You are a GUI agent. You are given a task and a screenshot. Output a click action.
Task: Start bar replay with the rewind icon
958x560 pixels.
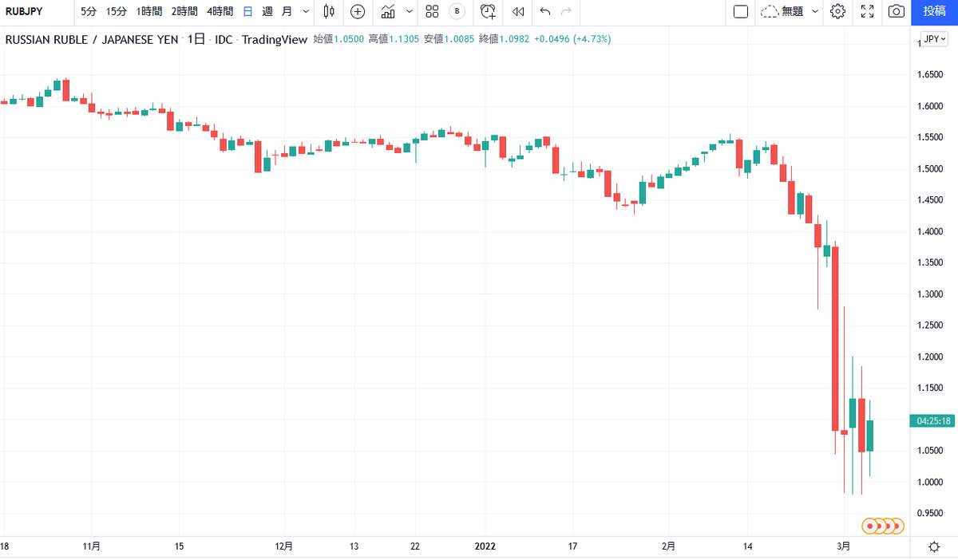[518, 11]
